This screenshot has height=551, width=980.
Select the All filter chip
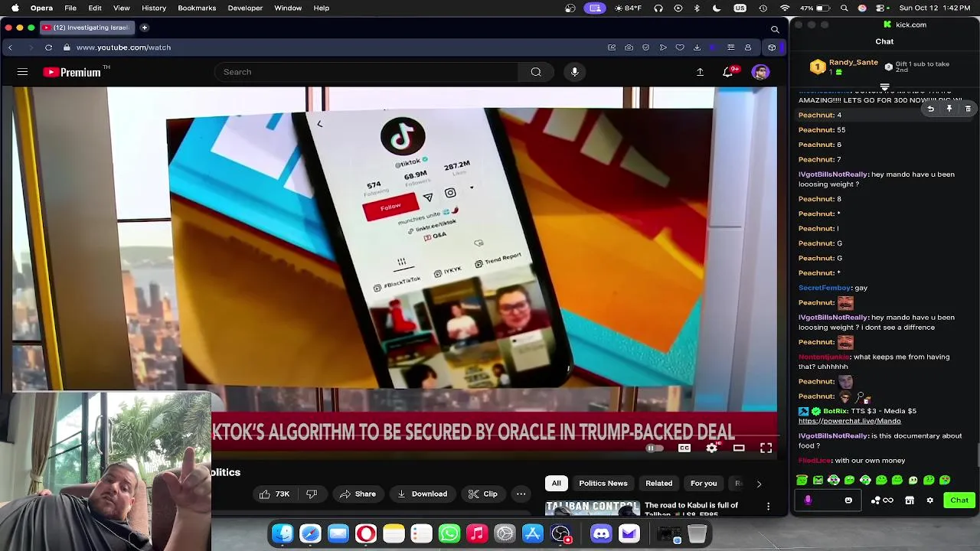tap(557, 484)
